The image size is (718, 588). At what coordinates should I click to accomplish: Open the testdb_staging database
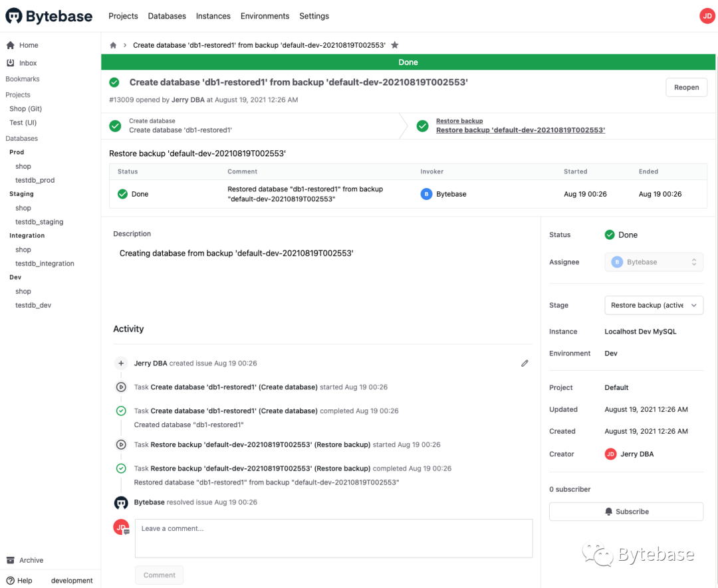[39, 222]
